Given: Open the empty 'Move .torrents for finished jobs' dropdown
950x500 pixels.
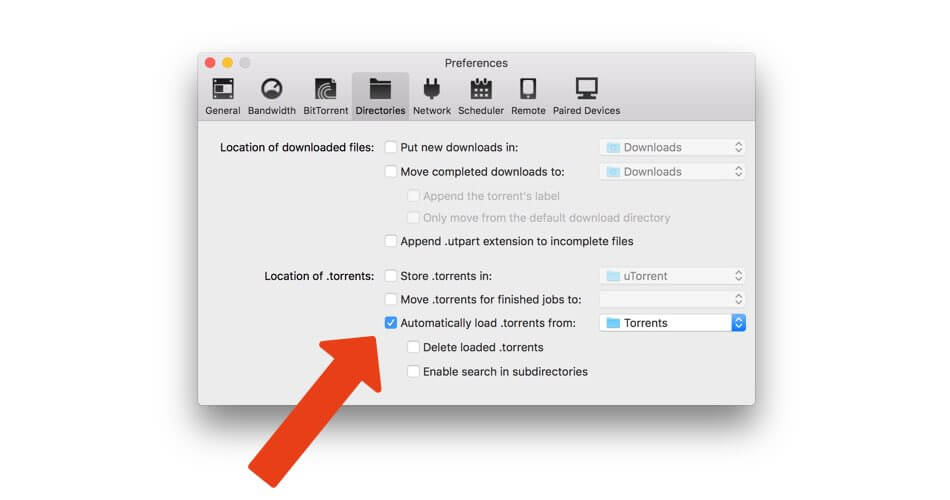Looking at the screenshot, I should point(672,299).
